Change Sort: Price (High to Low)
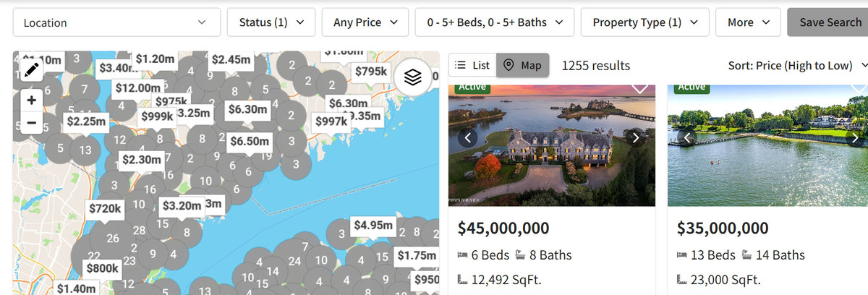The width and height of the screenshot is (868, 295). pos(797,66)
